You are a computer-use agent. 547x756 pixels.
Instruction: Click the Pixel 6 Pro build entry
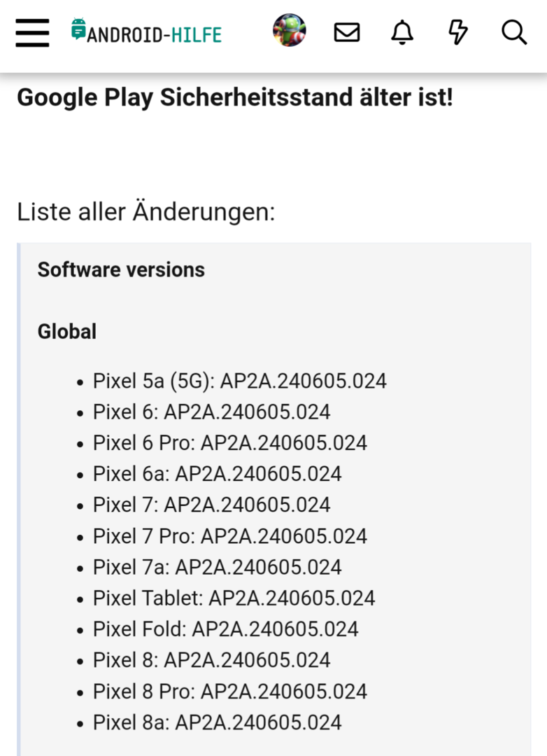click(x=229, y=442)
